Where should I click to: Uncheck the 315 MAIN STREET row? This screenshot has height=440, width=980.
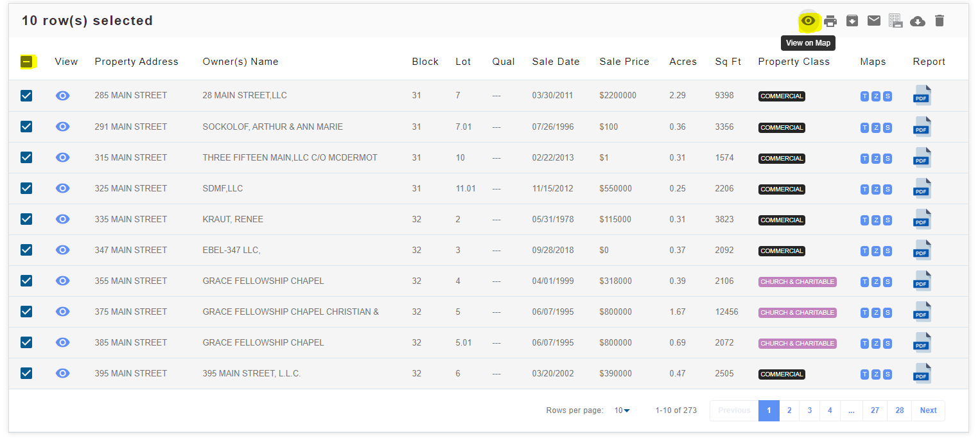26,157
